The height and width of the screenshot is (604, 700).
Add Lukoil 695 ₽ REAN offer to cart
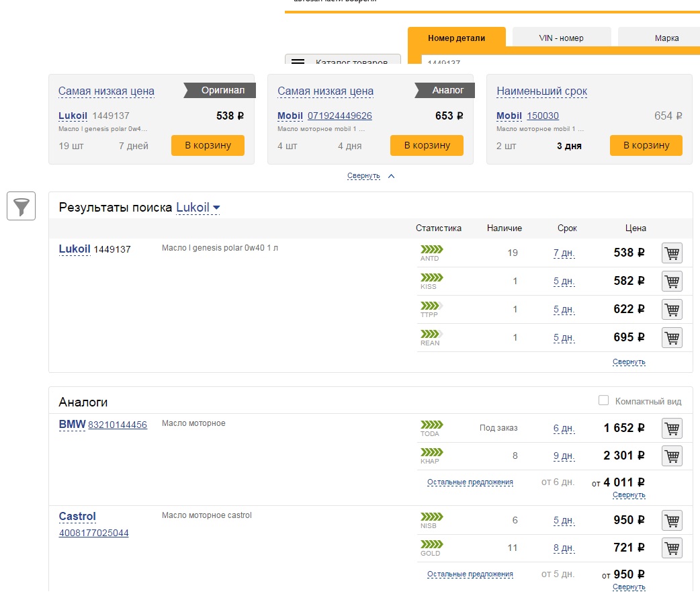(x=672, y=337)
